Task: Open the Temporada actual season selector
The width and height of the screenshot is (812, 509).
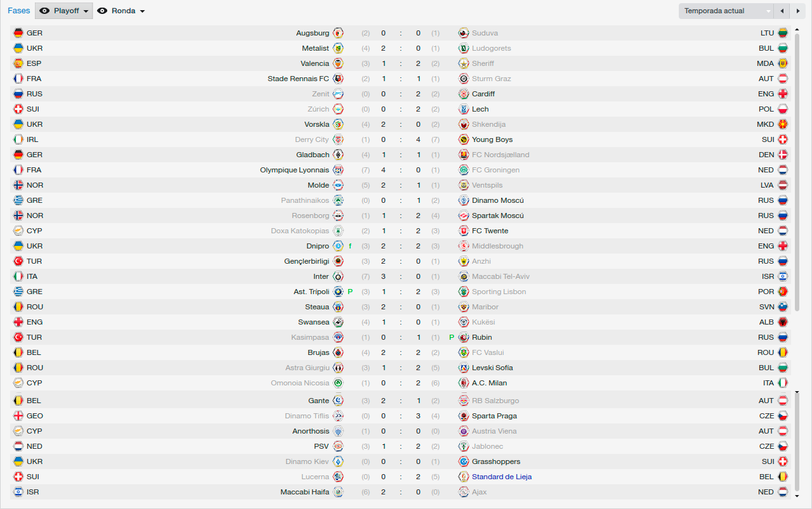Action: pos(726,11)
